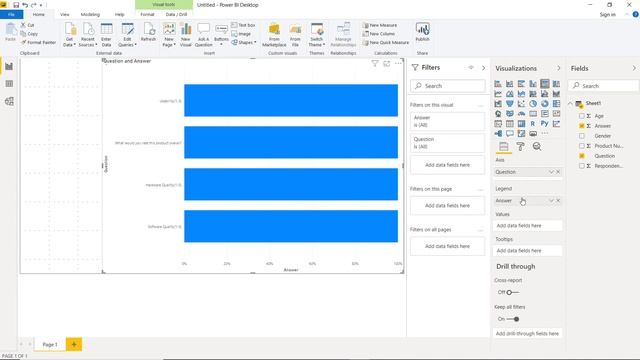Click New Measure
Viewport: 640px width, 360px height.
(x=380, y=25)
